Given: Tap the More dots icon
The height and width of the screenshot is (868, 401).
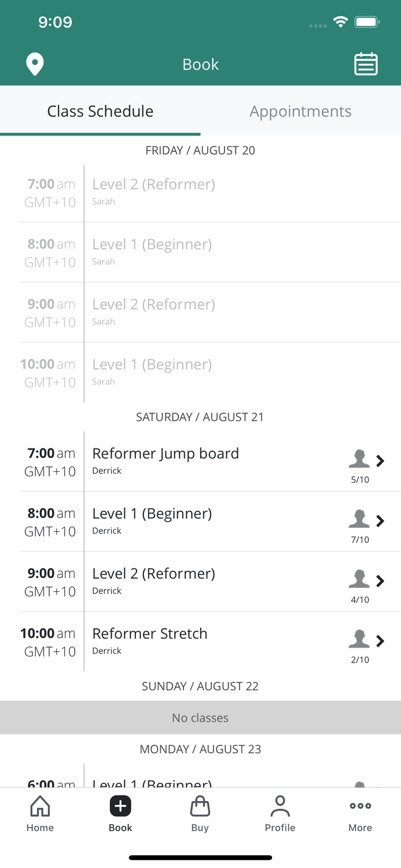Looking at the screenshot, I should coord(360,806).
